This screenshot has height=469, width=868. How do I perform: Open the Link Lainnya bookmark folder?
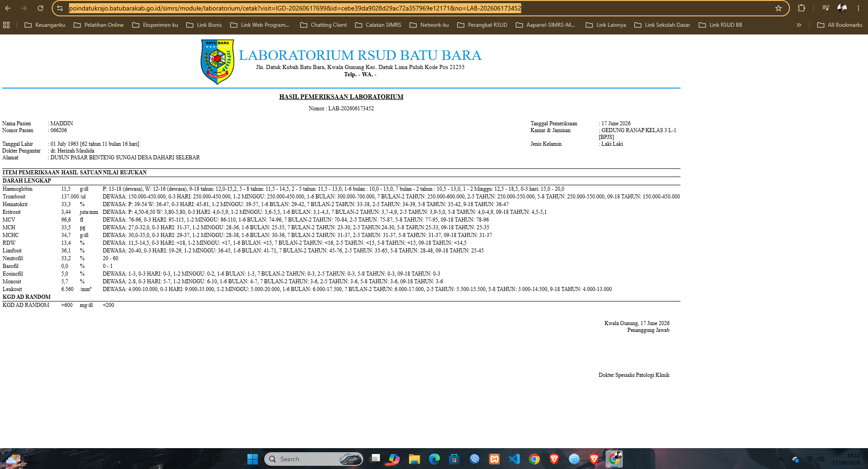pos(606,25)
